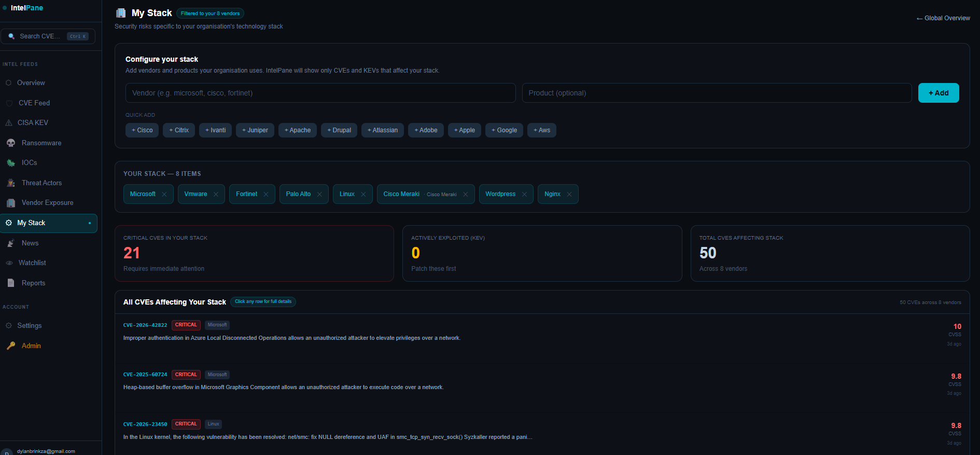Remove Nginx from your stack
This screenshot has height=455, width=980.
[x=569, y=195]
